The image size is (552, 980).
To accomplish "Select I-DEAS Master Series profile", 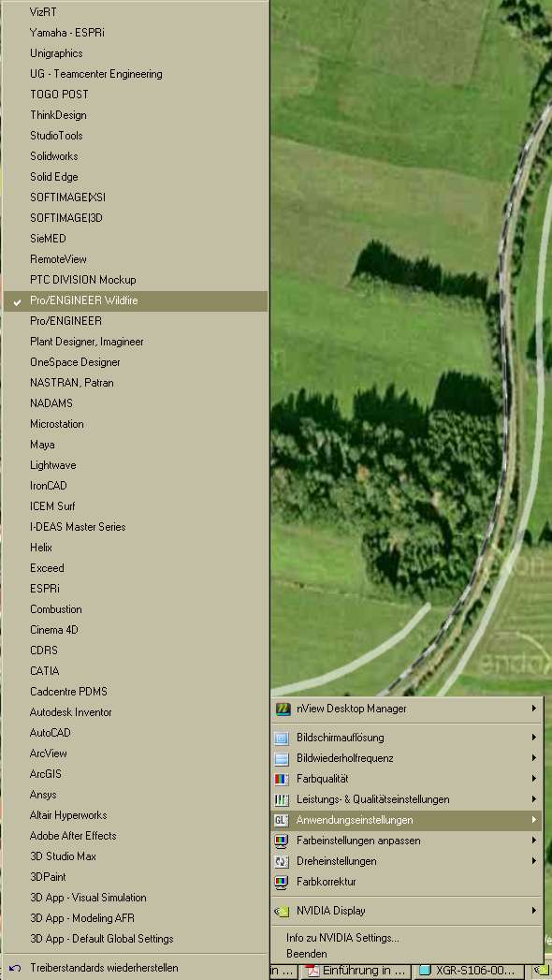I will (136, 528).
